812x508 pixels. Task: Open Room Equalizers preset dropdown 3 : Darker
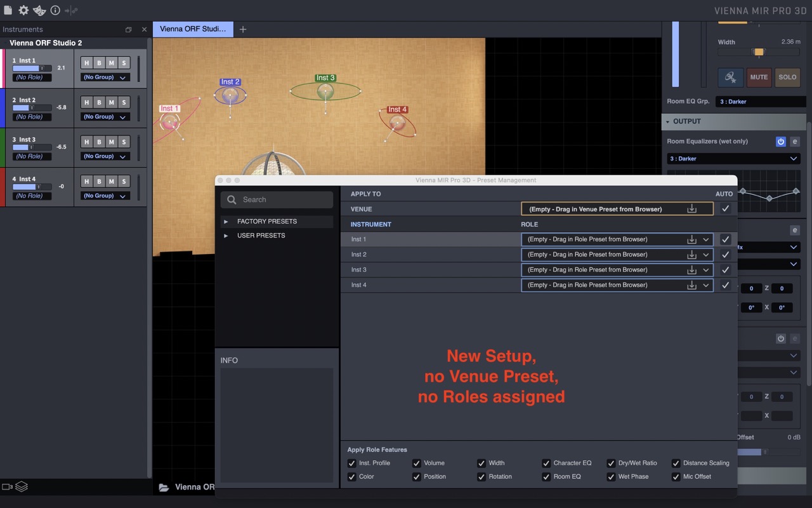pos(733,159)
